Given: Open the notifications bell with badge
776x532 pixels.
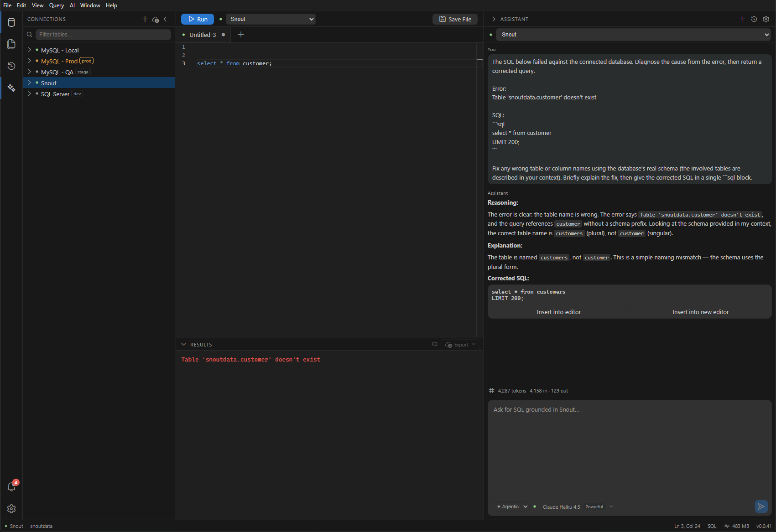Looking at the screenshot, I should point(11,486).
